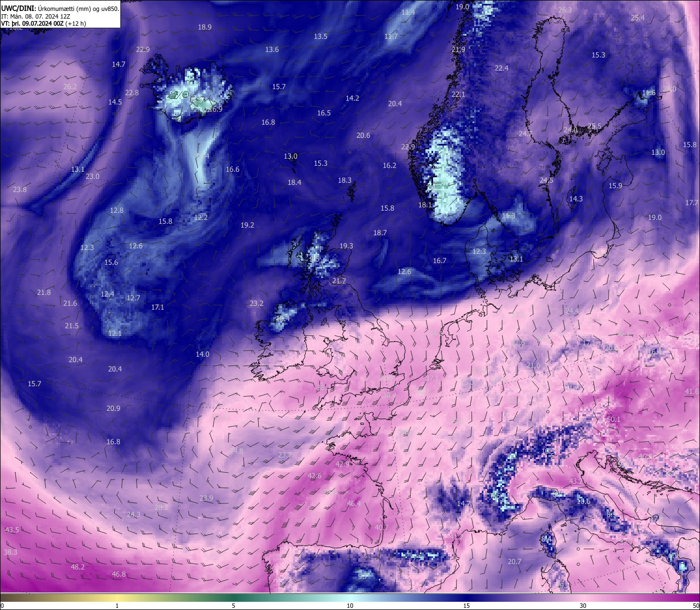Click the value 46.4 in the Bay of Biscay
Image resolution: width=700 pixels, height=610 pixels.
pyautogui.click(x=354, y=503)
